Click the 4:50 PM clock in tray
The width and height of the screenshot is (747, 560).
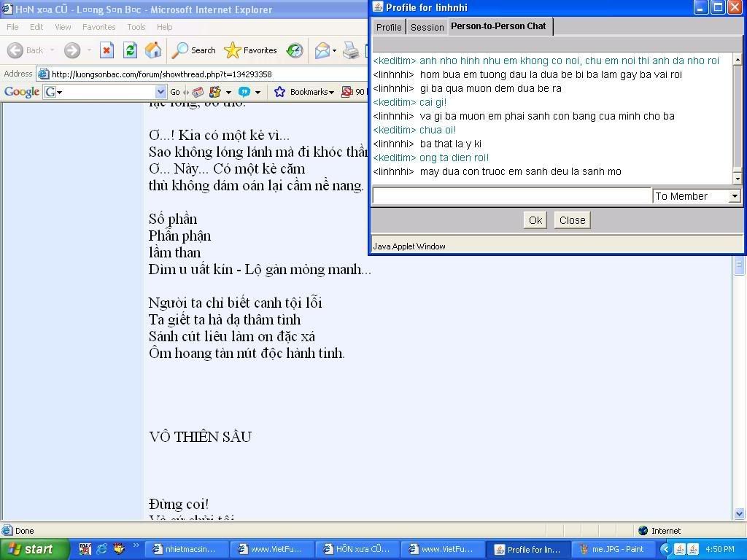[x=720, y=549]
